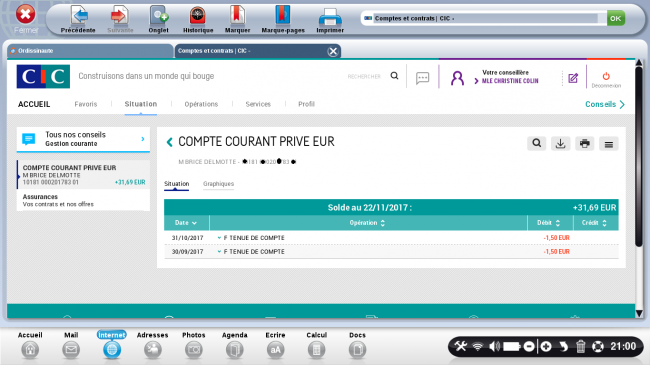Sort by the Date column

pos(186,223)
